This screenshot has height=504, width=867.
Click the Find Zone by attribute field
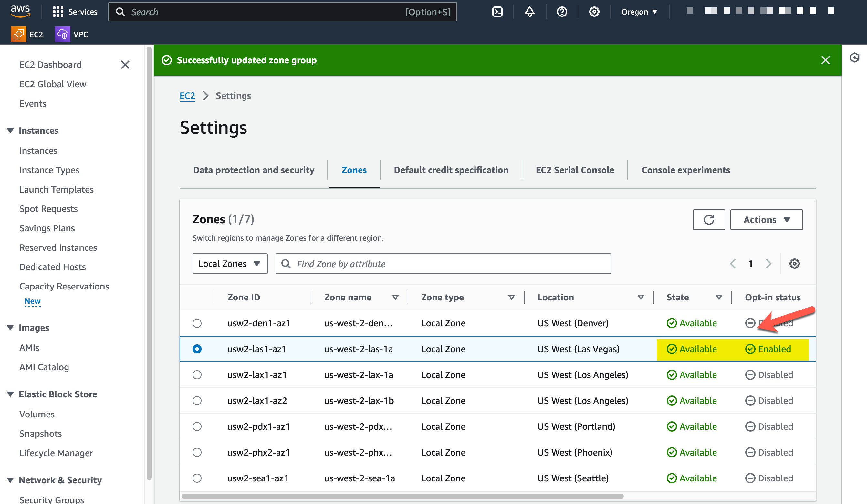click(444, 264)
